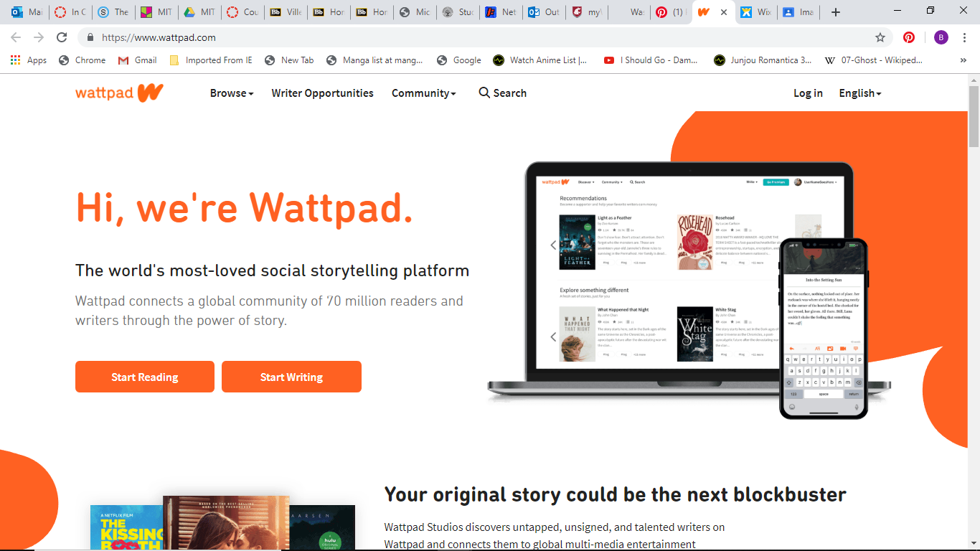
Task: Click the Wattpad logo in header
Action: (119, 93)
